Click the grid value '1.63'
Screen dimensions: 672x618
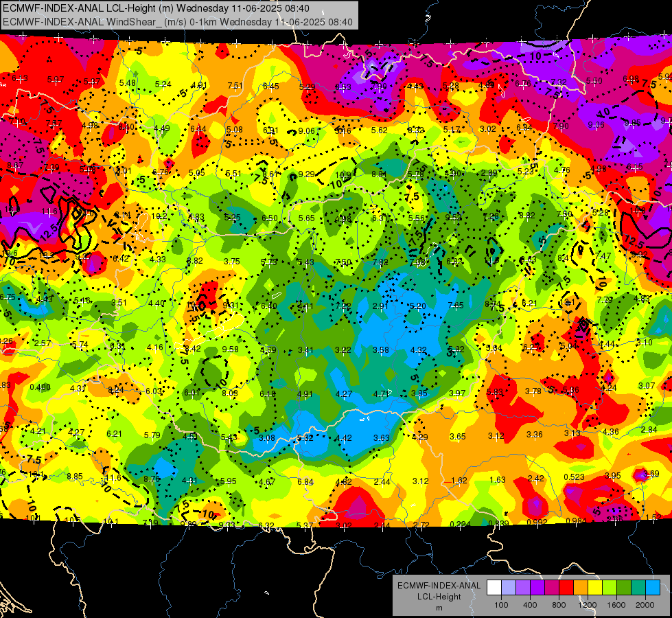point(498,479)
